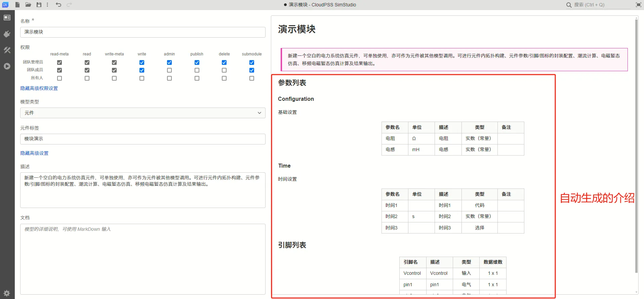Click the Time section heading
This screenshot has height=299, width=644.
point(284,166)
